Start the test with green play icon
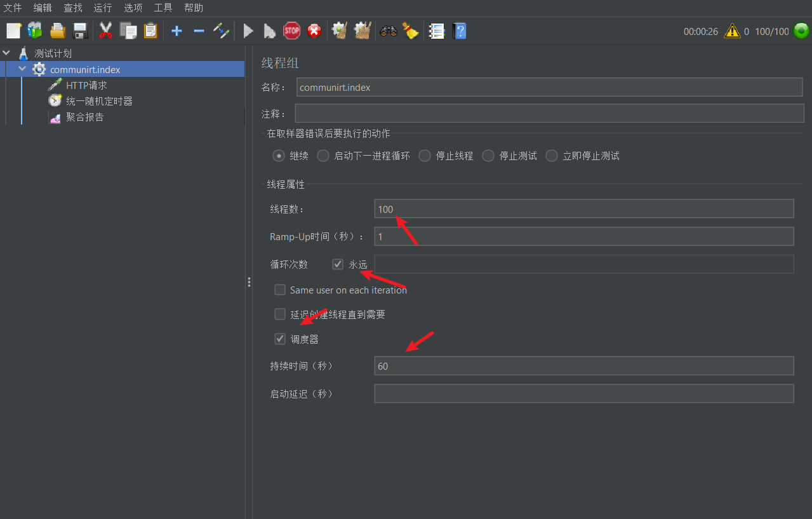Image resolution: width=812 pixels, height=519 pixels. click(x=248, y=30)
